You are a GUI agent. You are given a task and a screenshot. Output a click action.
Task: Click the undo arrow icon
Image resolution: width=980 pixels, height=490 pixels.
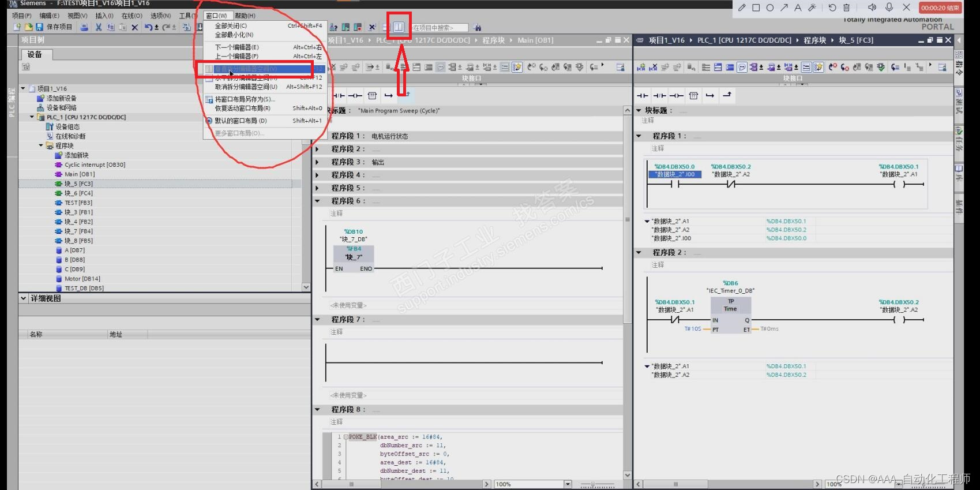coord(149,27)
